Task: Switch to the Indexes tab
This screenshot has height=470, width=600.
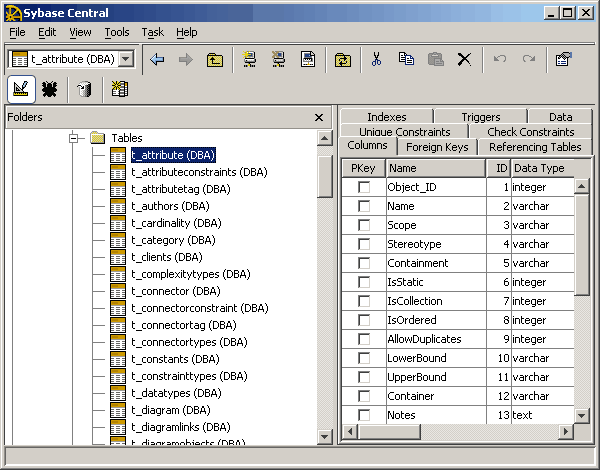Action: (386, 117)
